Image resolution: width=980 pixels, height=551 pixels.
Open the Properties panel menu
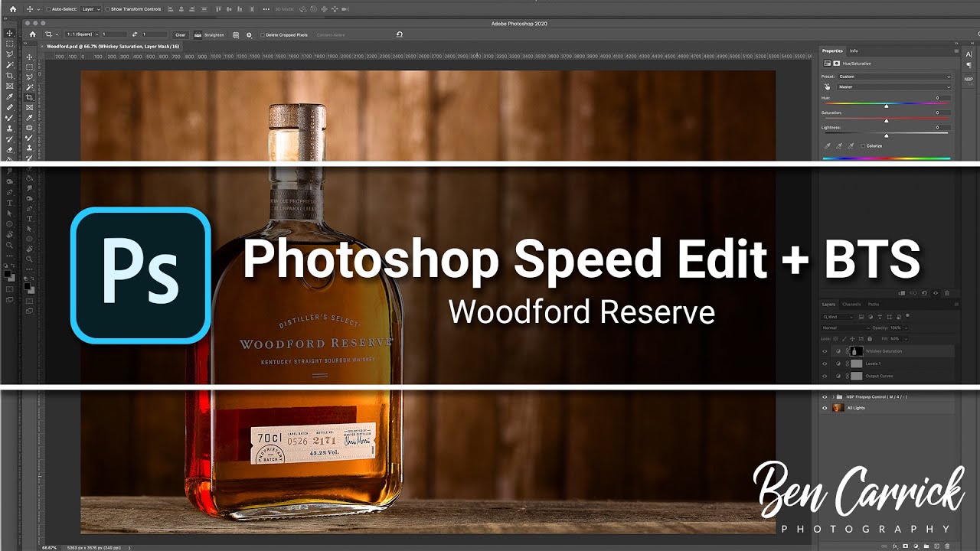coord(956,51)
